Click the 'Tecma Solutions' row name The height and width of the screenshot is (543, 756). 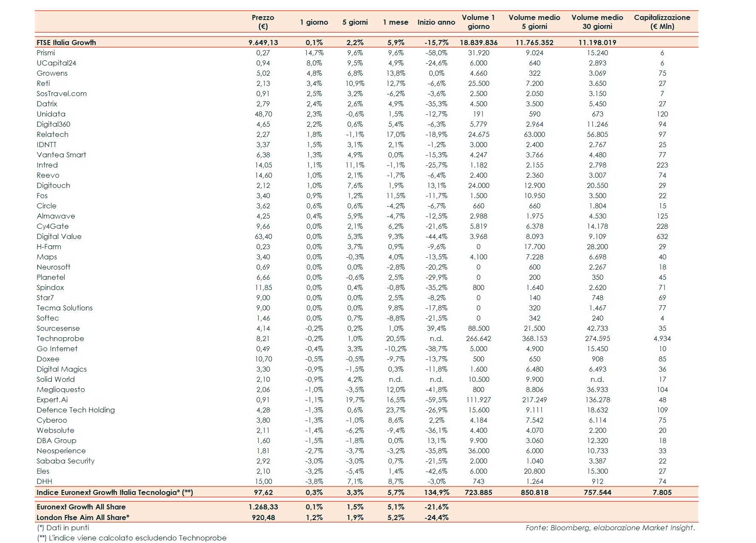click(x=65, y=308)
